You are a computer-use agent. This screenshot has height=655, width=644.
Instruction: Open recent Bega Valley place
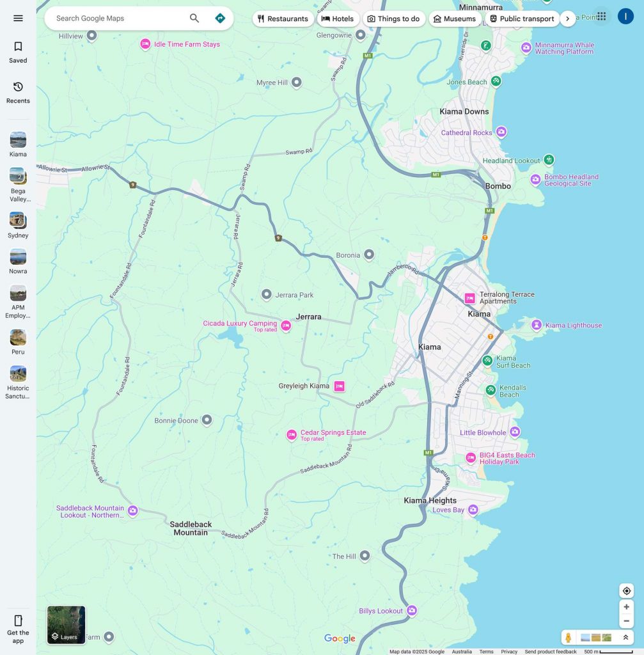pyautogui.click(x=18, y=185)
